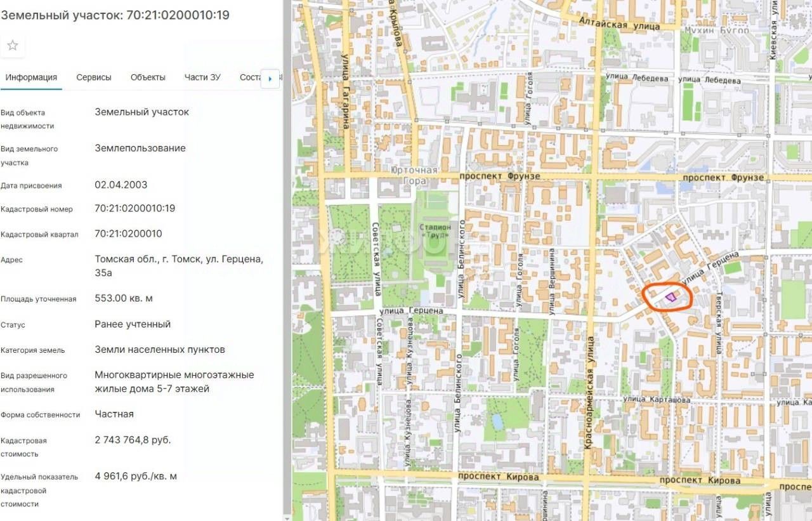Click the assignment date '02.04.2003'

point(121,185)
